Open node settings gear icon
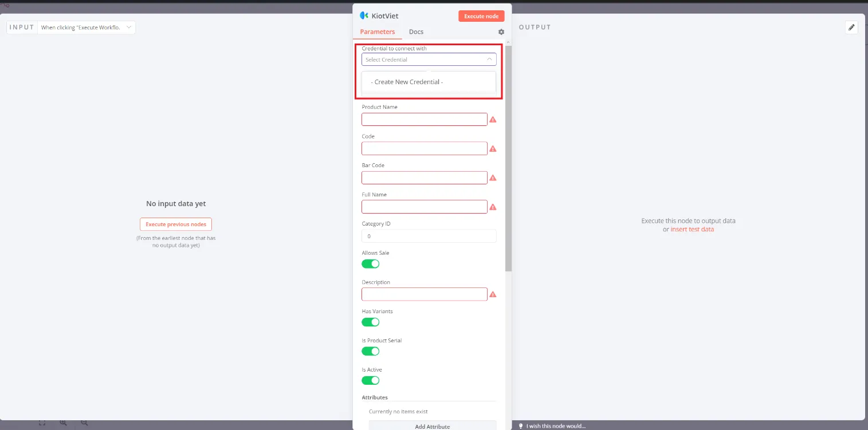This screenshot has width=868, height=430. click(501, 32)
